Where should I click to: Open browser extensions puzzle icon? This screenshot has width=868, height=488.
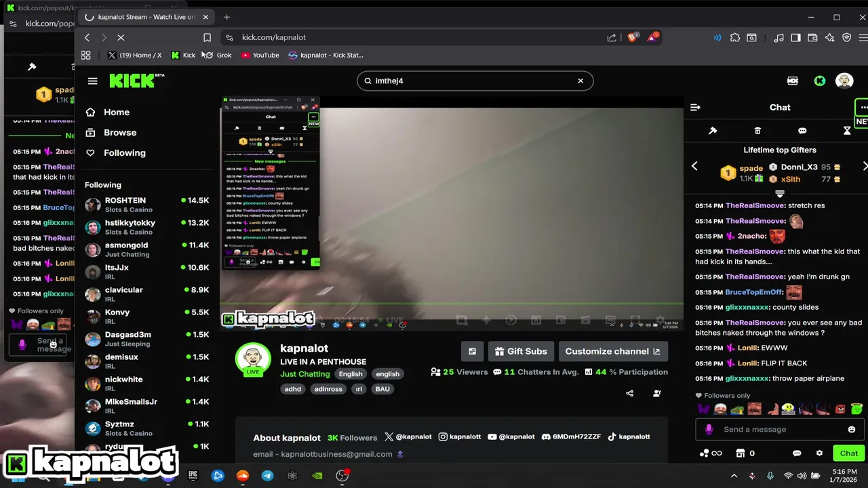(735, 37)
